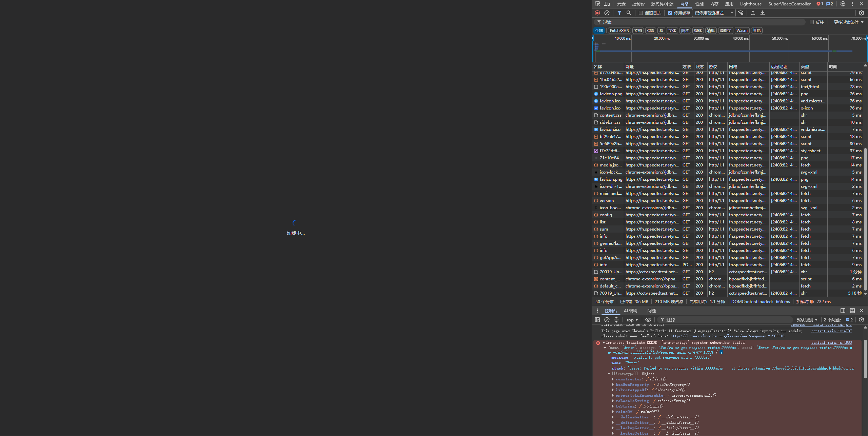Open the top context selector dropdown
868x436 pixels.
click(x=632, y=320)
